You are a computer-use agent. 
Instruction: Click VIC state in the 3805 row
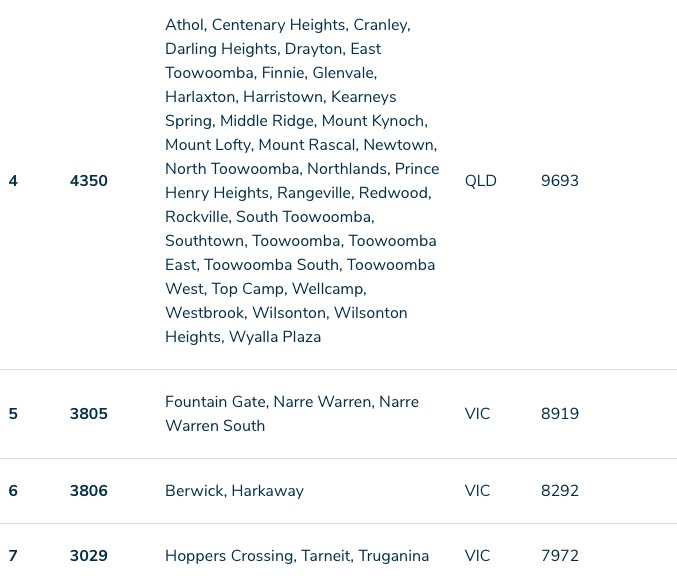(477, 413)
